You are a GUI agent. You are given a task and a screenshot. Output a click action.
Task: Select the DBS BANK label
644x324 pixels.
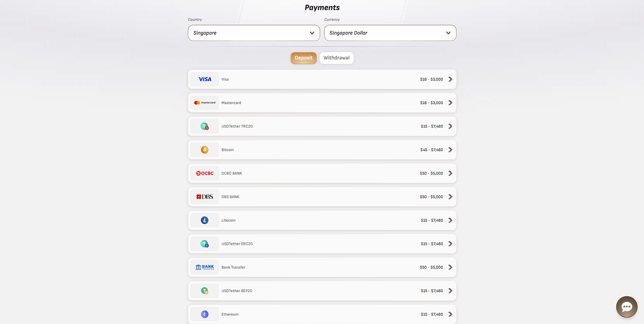(x=230, y=197)
